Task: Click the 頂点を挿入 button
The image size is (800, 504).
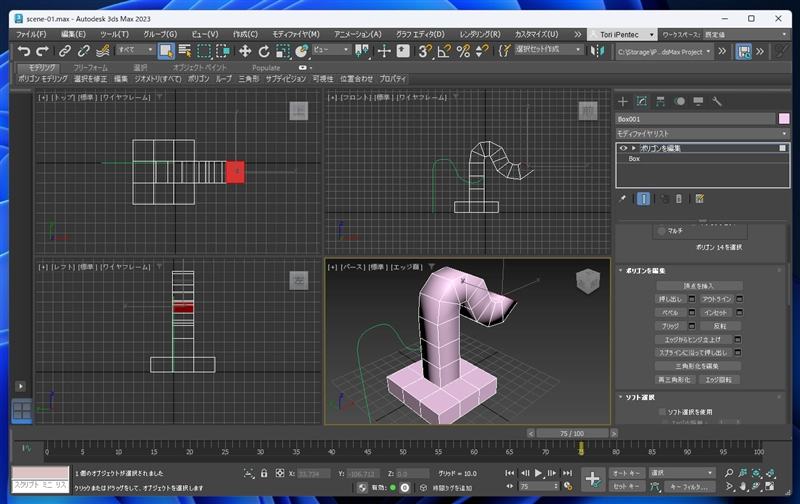Action: [x=699, y=286]
